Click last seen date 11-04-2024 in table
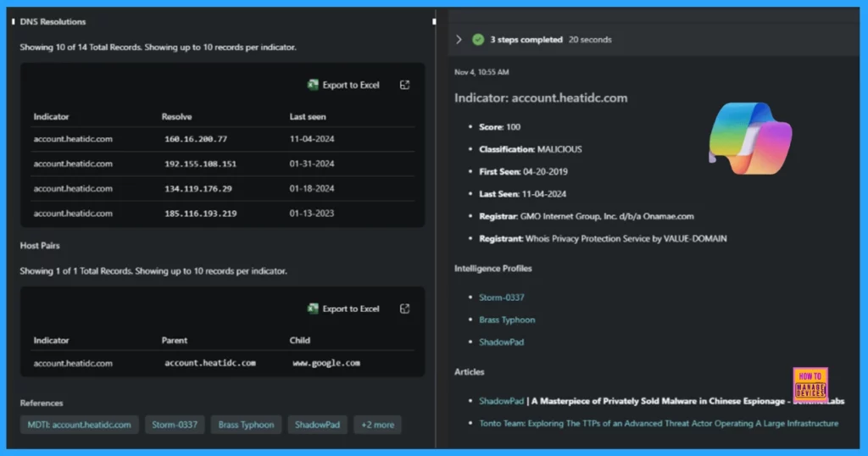868x456 pixels. [x=312, y=139]
